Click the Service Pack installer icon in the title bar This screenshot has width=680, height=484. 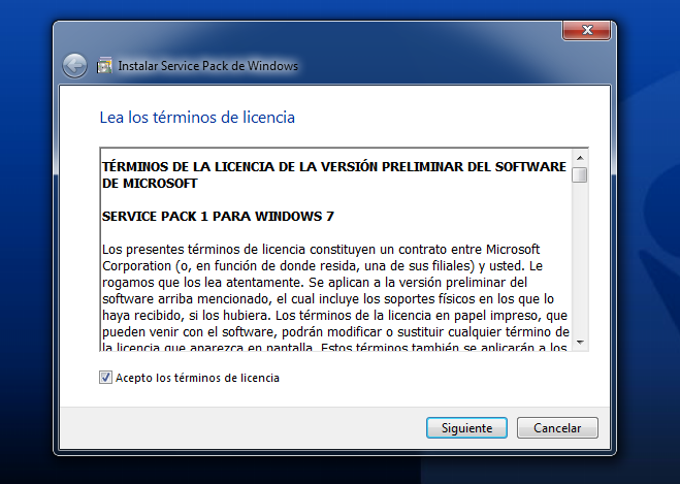click(x=104, y=66)
